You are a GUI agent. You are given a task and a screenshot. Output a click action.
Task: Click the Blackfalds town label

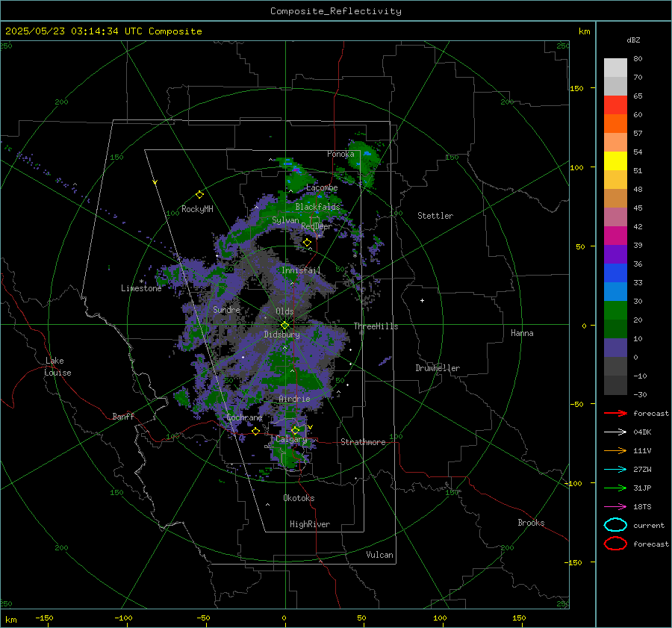[317, 207]
